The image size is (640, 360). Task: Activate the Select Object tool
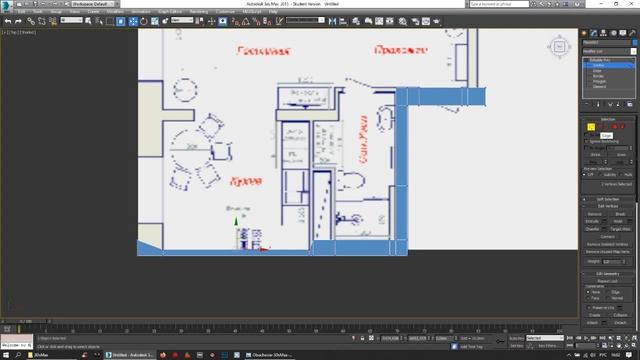click(x=88, y=21)
